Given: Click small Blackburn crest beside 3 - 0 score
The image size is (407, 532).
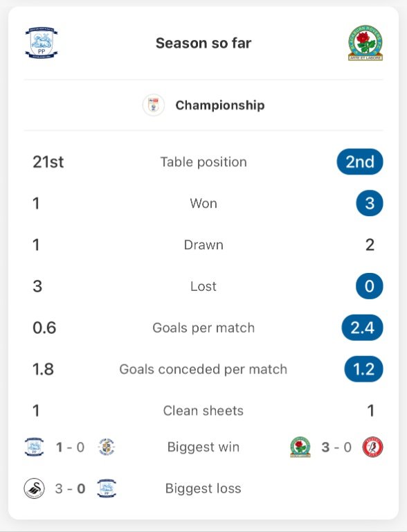Looking at the screenshot, I should point(300,447).
